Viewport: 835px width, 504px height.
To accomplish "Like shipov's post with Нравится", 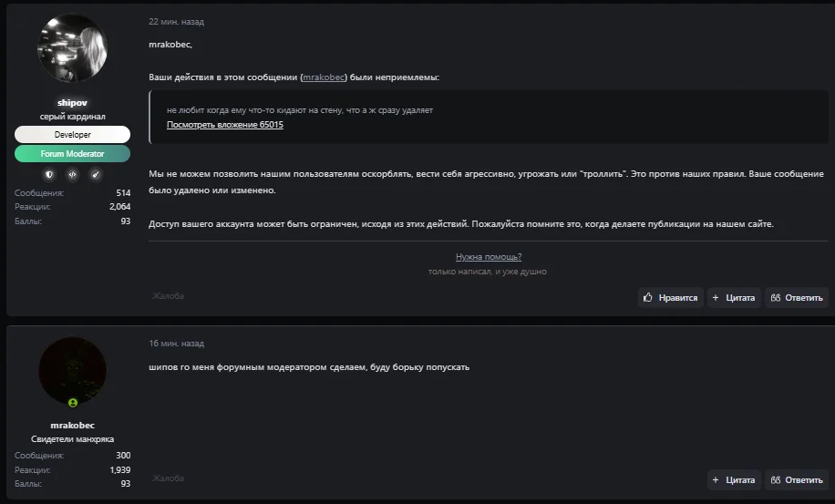I will (x=670, y=297).
